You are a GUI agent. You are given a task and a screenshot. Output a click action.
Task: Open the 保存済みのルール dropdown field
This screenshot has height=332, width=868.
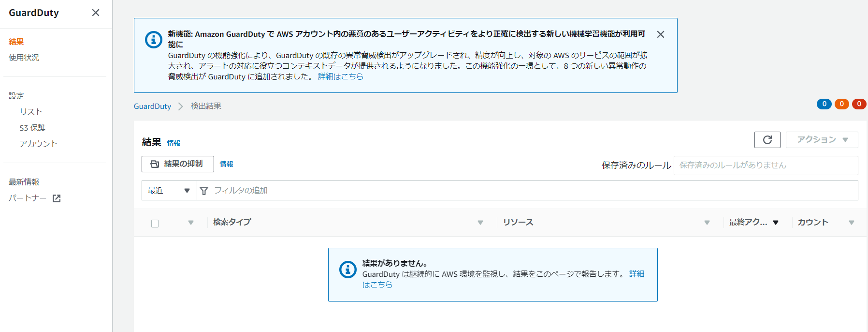point(766,166)
